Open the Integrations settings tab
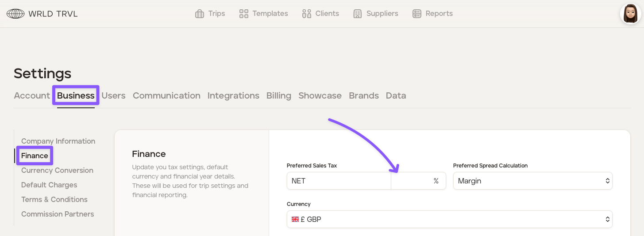 233,95
